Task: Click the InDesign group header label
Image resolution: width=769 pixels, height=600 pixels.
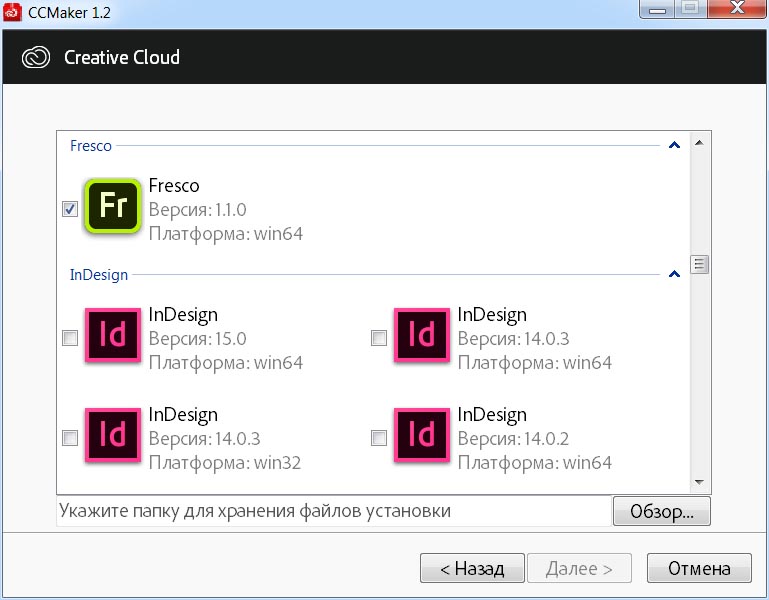Action: pos(99,275)
